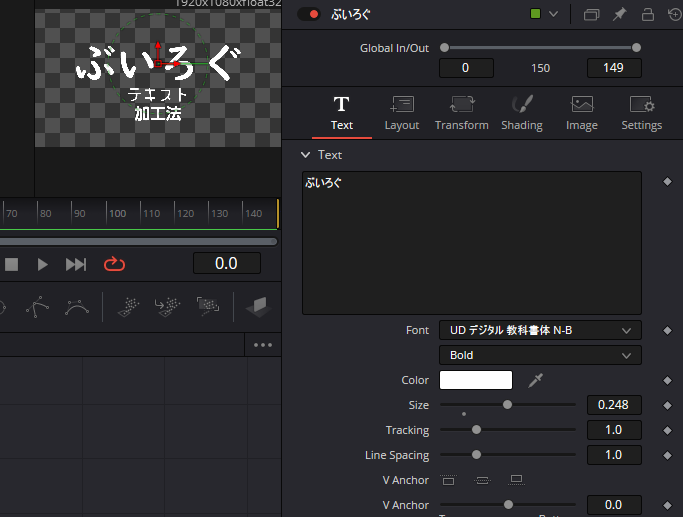683x517 pixels.
Task: Click frame 100 on the time ruler
Action: (117, 213)
